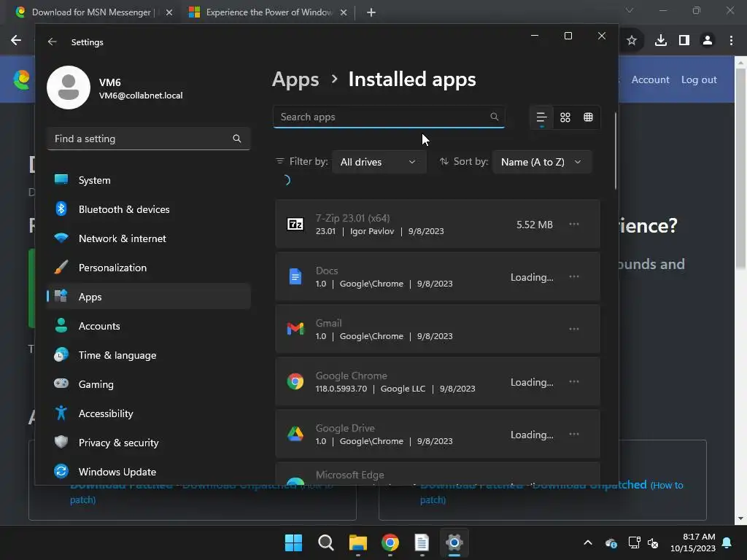Open more options for 7-Zip 23.01

(x=574, y=225)
